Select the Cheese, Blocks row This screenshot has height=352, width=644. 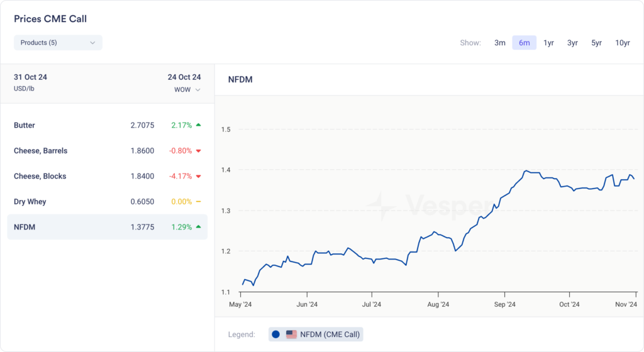(107, 177)
